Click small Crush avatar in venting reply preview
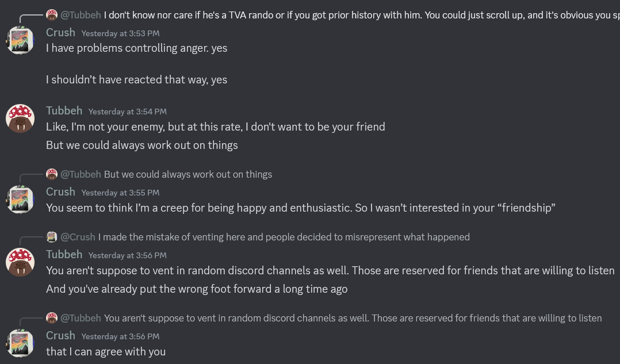This screenshot has height=364, width=620. point(52,237)
